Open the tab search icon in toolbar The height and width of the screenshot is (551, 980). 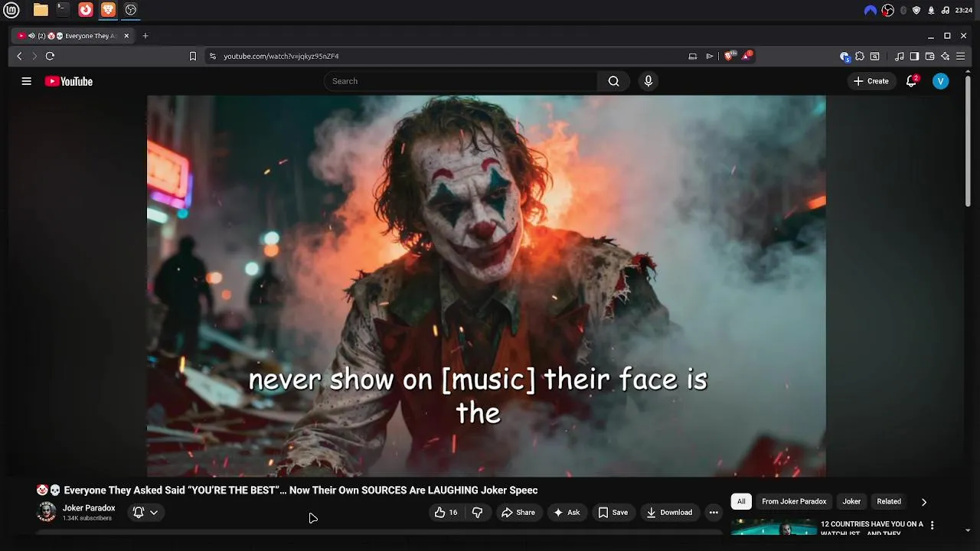875,56
